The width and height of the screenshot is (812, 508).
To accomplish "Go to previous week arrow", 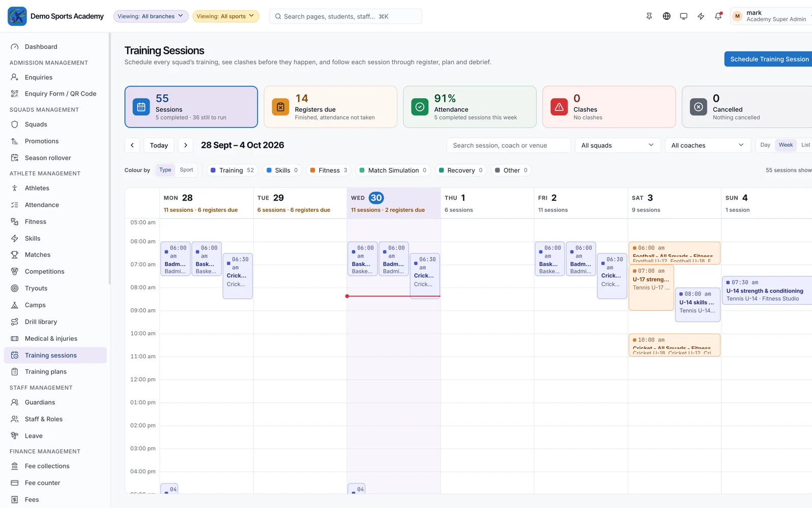I will [132, 145].
